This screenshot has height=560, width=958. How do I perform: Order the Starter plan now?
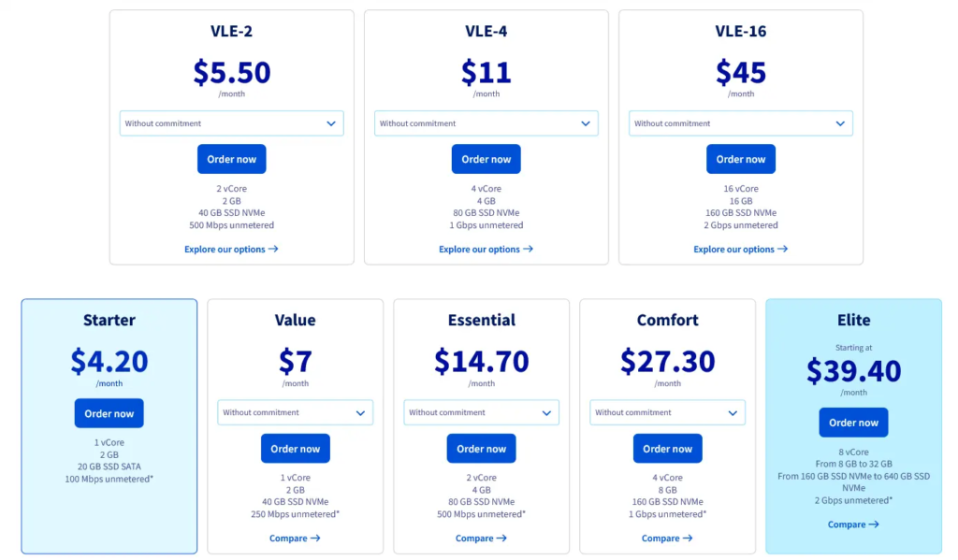(x=109, y=413)
